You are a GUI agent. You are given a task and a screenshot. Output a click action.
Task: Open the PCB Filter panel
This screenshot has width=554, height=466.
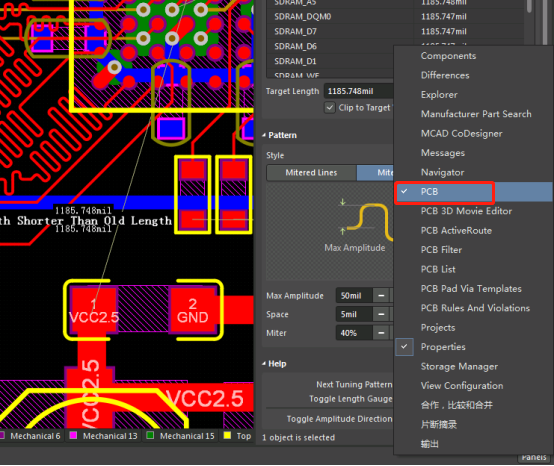(x=441, y=250)
